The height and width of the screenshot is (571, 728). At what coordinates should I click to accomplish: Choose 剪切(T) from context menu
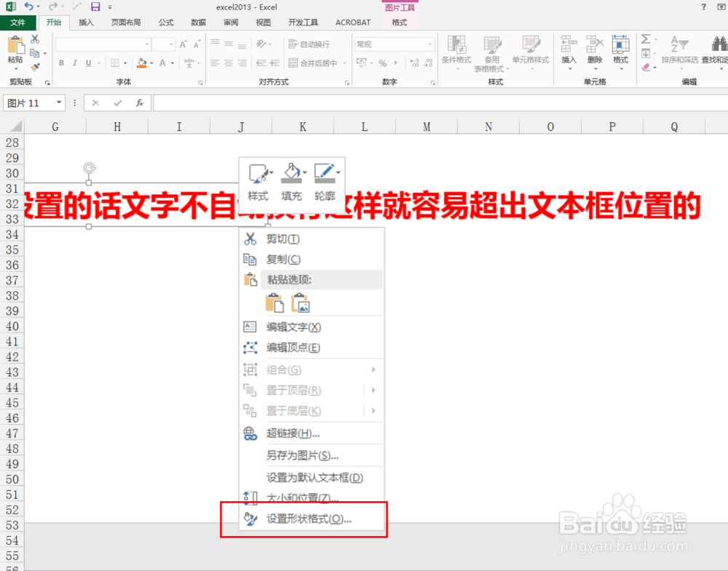[312, 239]
